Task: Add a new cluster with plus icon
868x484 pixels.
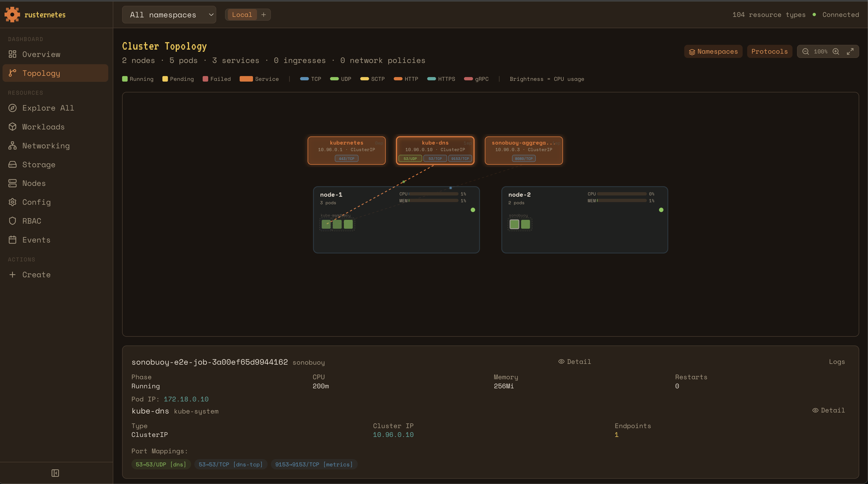Action: (264, 15)
